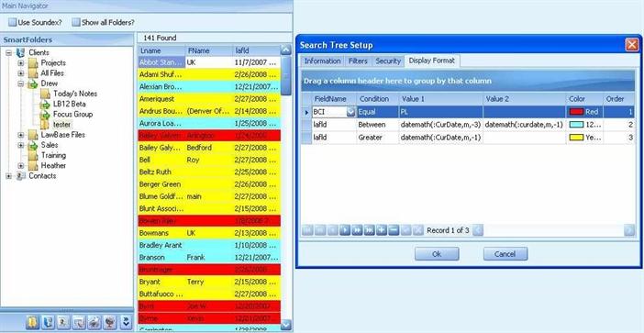Image resolution: width=644 pixels, height=333 pixels.
Task: Click the Value 1 column header
Action: (x=440, y=99)
